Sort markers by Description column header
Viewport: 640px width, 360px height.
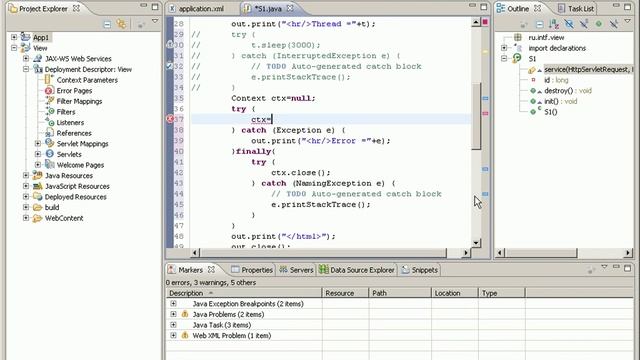(244, 293)
